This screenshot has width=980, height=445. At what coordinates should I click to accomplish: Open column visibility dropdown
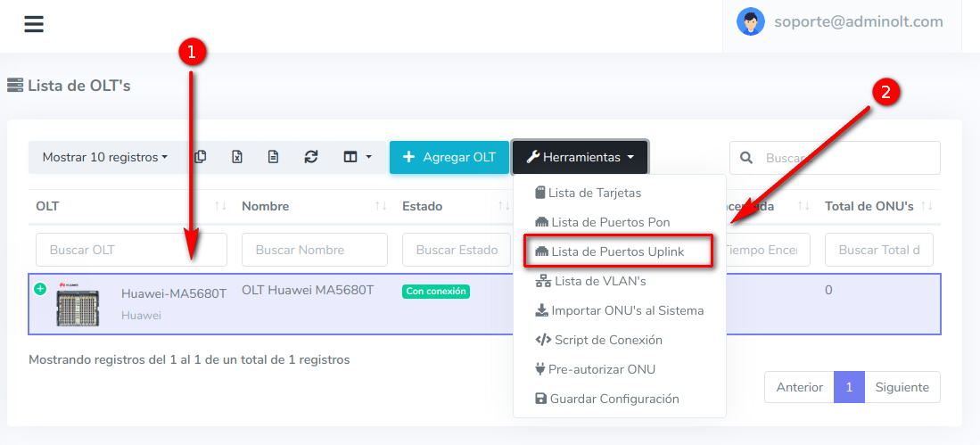358,157
